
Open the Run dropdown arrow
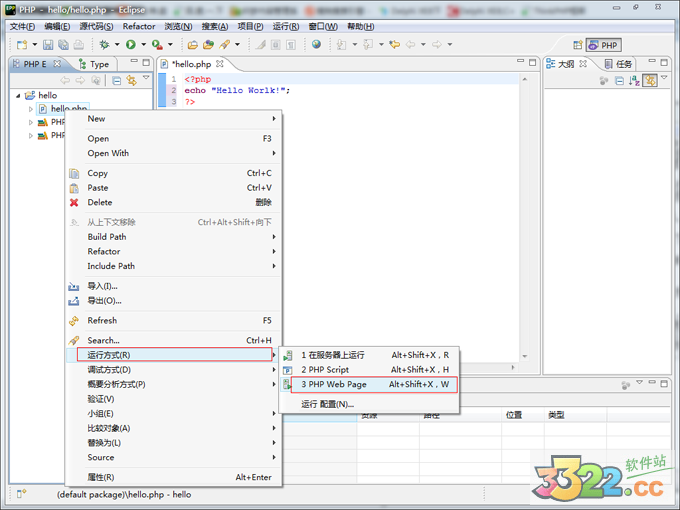(144, 45)
